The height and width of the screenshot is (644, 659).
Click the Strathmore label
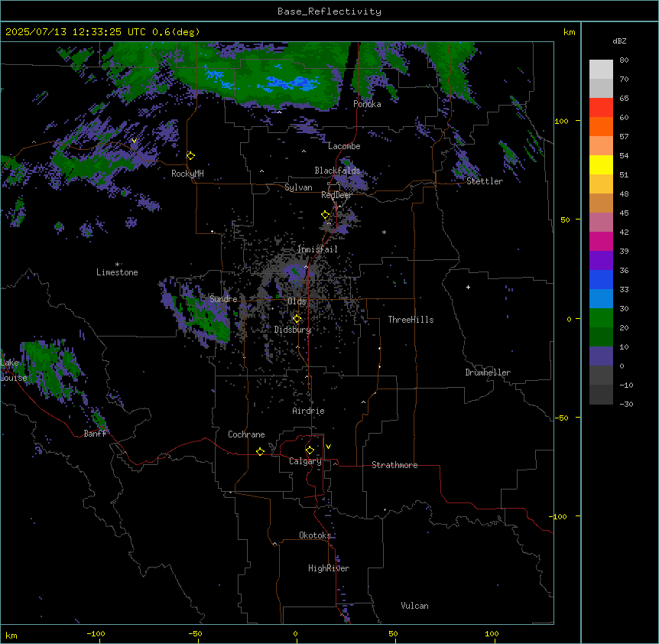point(394,465)
